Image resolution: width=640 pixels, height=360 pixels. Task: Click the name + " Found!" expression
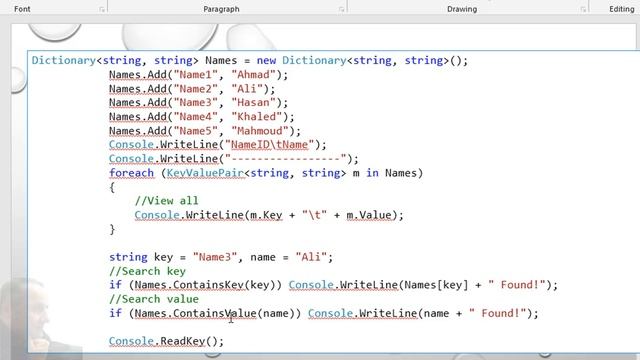click(475, 313)
